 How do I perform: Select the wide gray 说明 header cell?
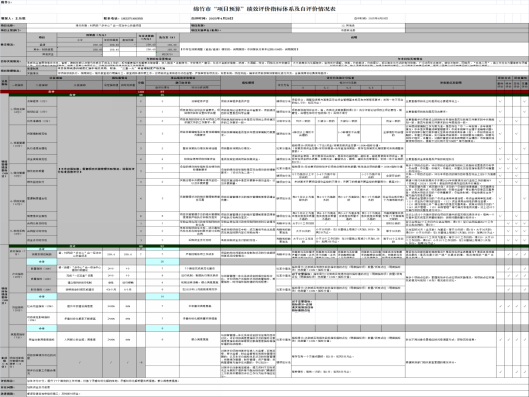pyautogui.click(x=354, y=37)
